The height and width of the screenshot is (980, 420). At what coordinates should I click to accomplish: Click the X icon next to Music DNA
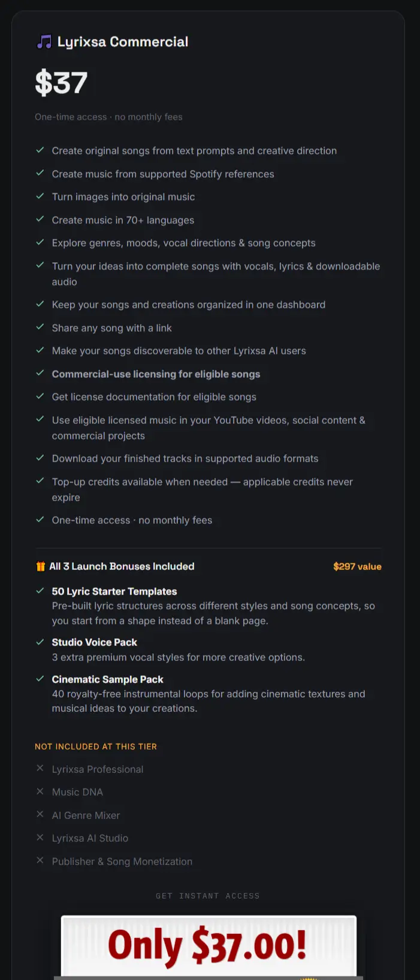(x=40, y=791)
